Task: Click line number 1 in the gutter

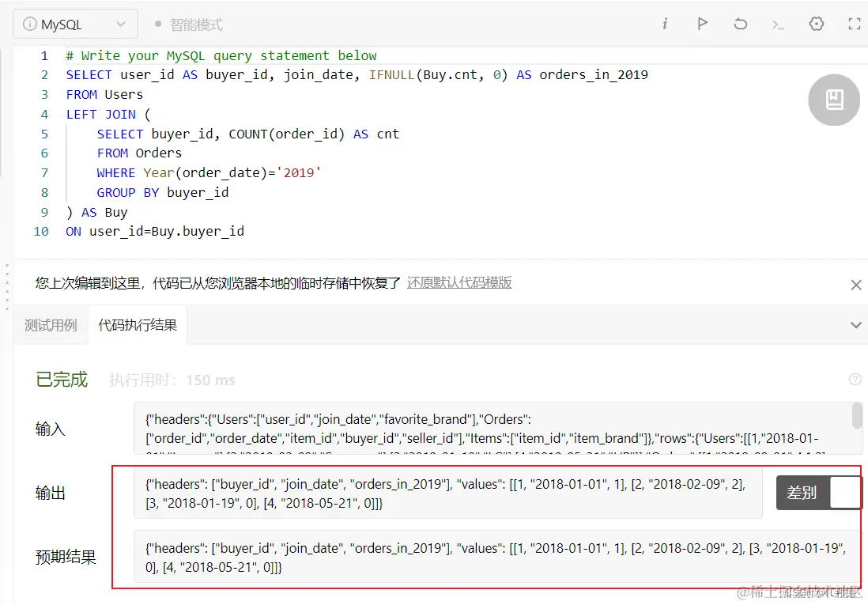Action: [44, 56]
